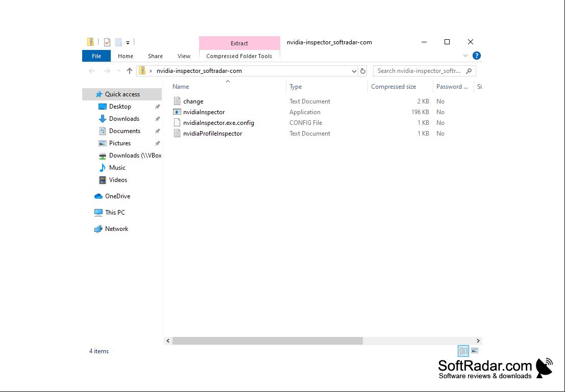Image resolution: width=565 pixels, height=392 pixels.
Task: Click the scroll right arrow
Action: 478,341
